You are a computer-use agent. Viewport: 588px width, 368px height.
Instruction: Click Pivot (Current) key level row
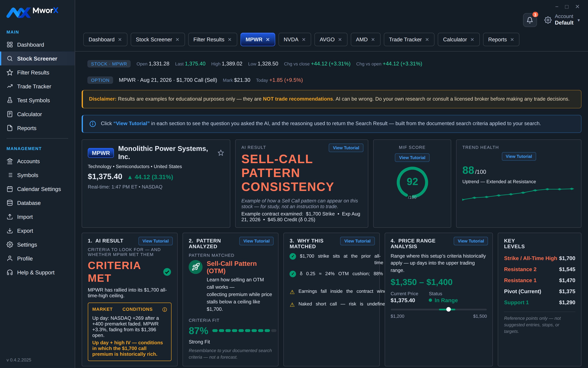tap(539, 291)
